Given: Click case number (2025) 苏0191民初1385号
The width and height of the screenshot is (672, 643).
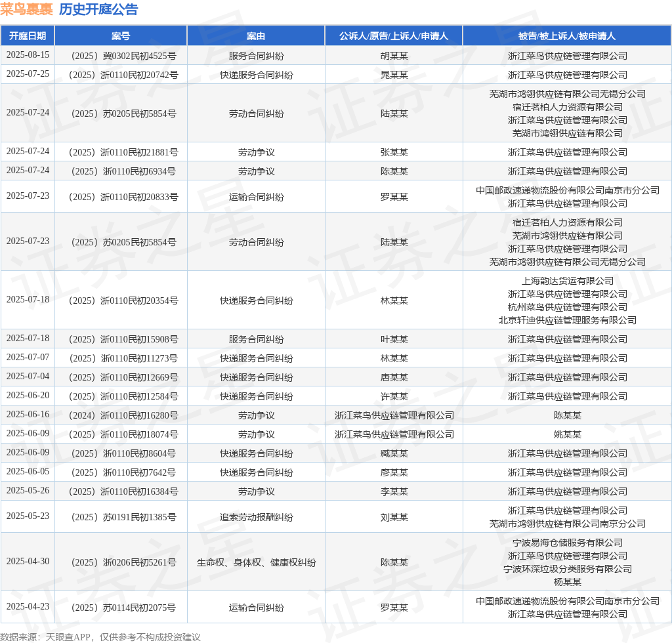Looking at the screenshot, I should [123, 518].
